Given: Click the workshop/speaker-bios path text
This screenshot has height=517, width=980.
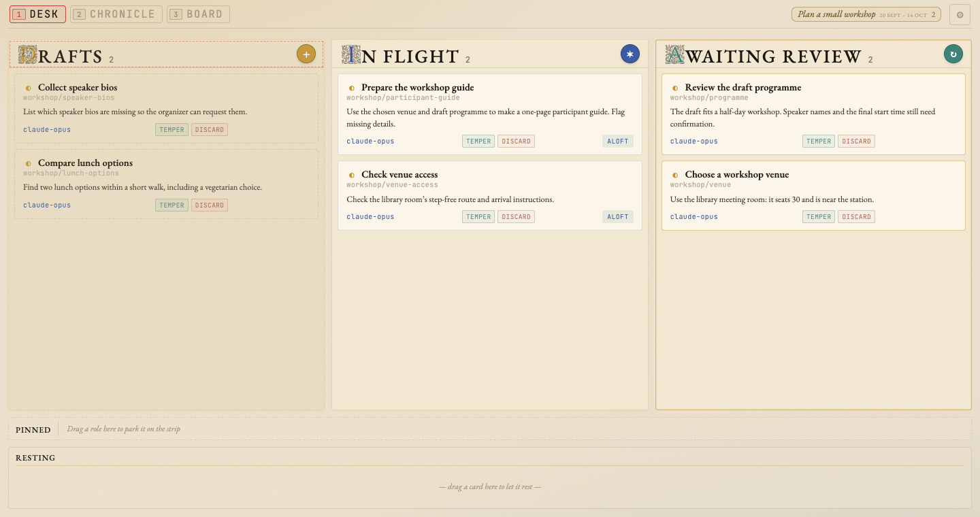Looking at the screenshot, I should [x=69, y=98].
